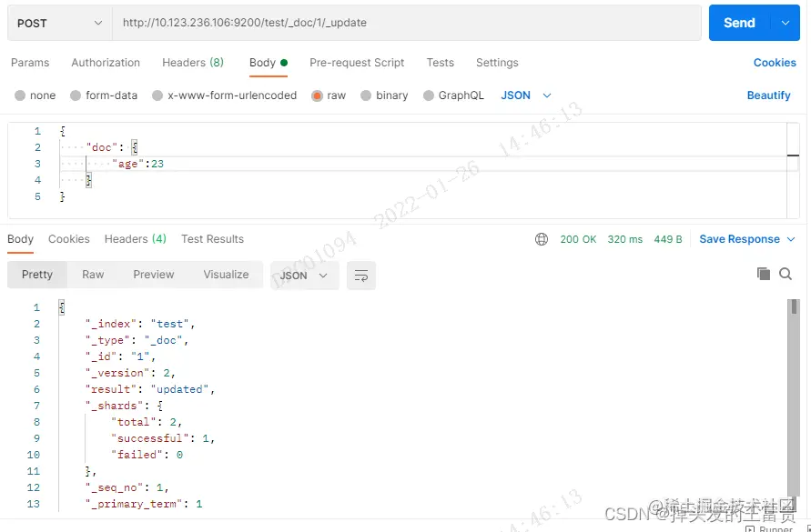
Task: Select the Preview response view
Action: (154, 275)
